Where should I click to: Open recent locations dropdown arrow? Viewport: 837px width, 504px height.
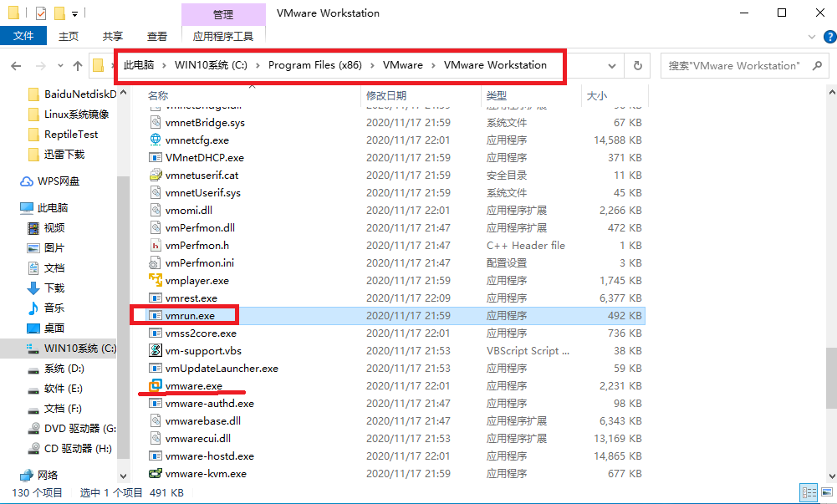point(60,66)
